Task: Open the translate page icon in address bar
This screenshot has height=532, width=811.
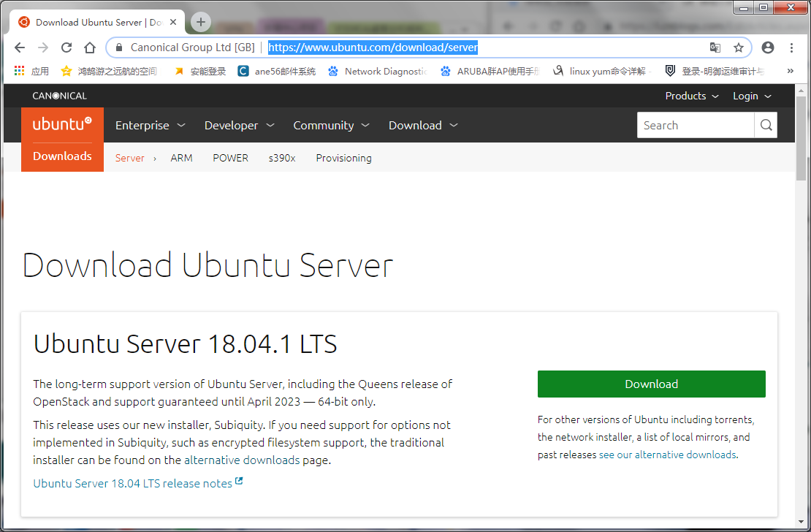Action: coord(715,47)
